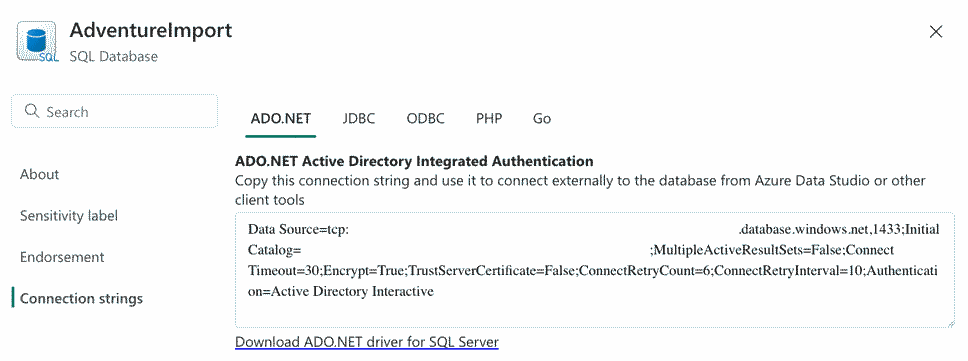Open the About section in the sidebar
The width and height of the screenshot is (968, 361).
pos(40,175)
